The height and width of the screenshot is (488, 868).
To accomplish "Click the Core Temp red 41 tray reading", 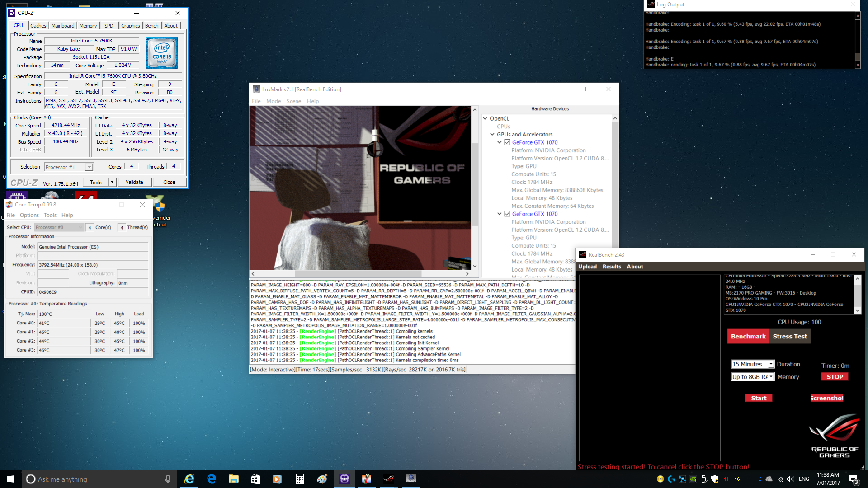I will pos(726,479).
